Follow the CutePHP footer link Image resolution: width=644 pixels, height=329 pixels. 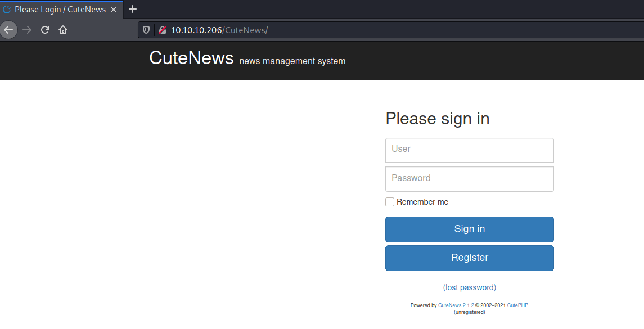point(517,305)
